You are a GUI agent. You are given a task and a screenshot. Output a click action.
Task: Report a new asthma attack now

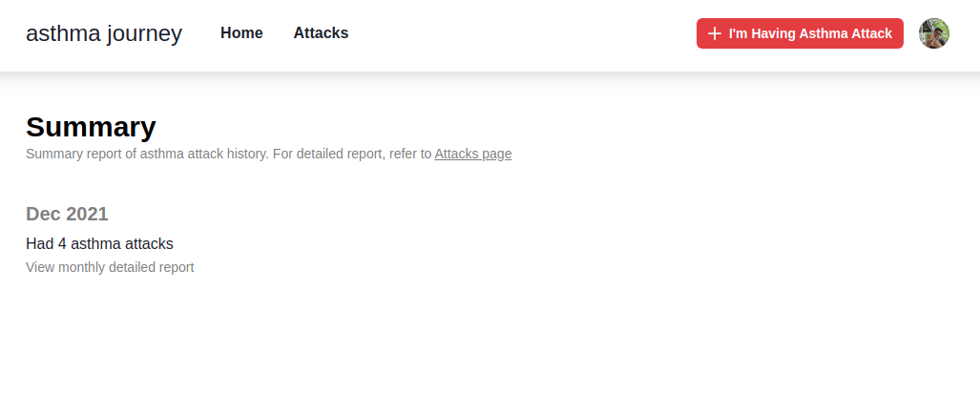point(800,33)
